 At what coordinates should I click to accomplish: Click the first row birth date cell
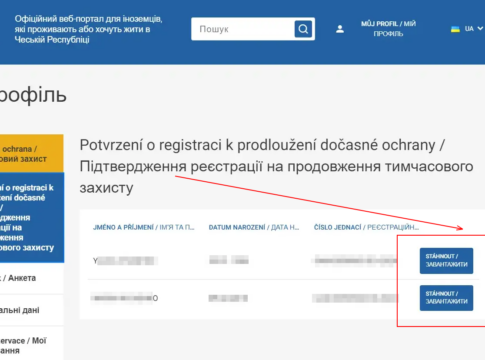point(229,260)
